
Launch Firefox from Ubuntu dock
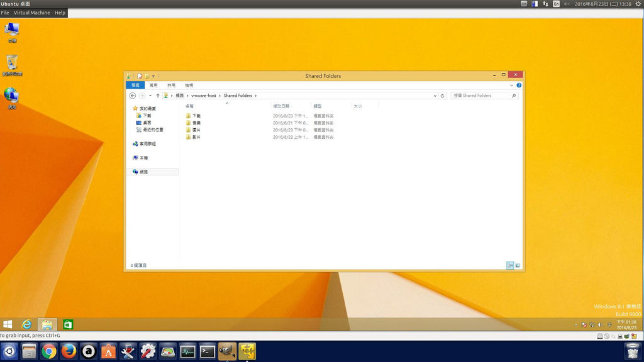[69, 351]
